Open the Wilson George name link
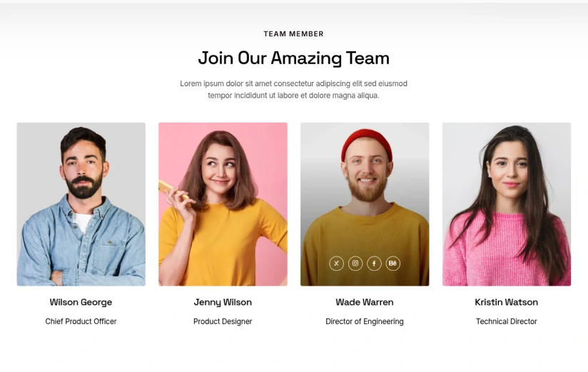This screenshot has height=372, width=588. (x=81, y=302)
